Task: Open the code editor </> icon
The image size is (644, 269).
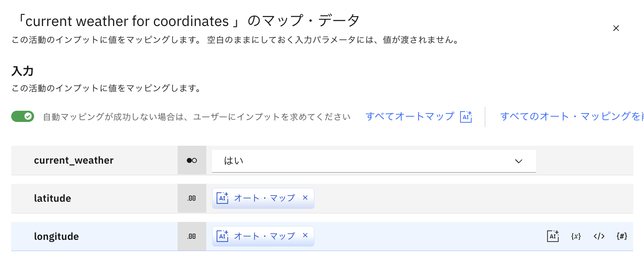Action: 599,236
